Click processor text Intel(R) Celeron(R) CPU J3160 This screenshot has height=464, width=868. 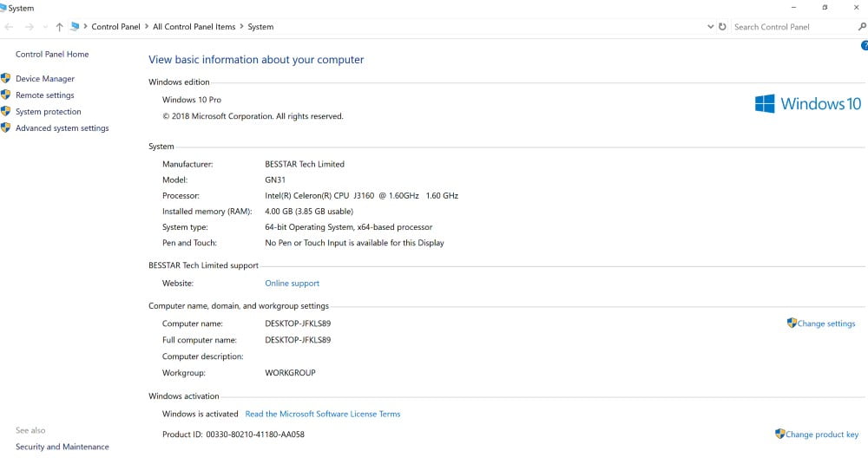319,196
